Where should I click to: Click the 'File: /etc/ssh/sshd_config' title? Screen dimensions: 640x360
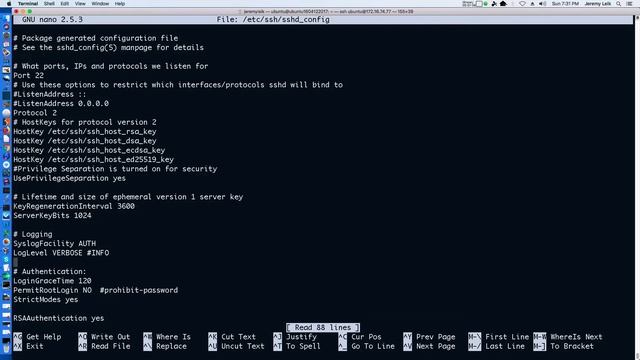pyautogui.click(x=273, y=19)
